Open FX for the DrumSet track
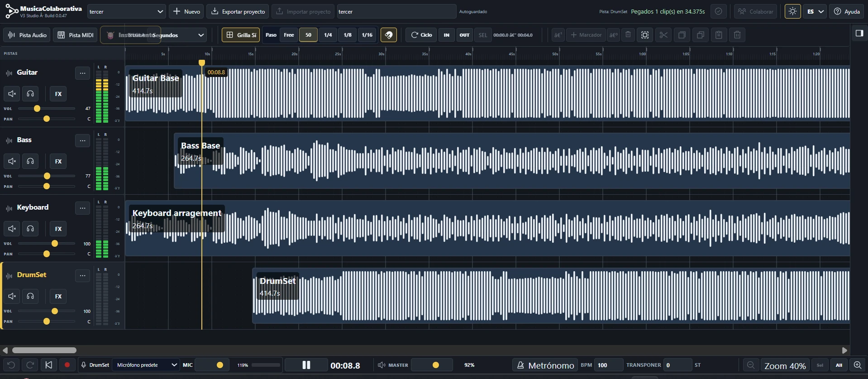The width and height of the screenshot is (868, 379). 58,296
